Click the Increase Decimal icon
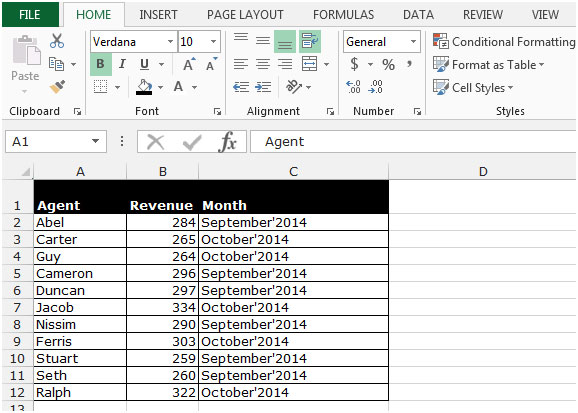Image resolution: width=578 pixels, height=413 pixels. coord(354,87)
